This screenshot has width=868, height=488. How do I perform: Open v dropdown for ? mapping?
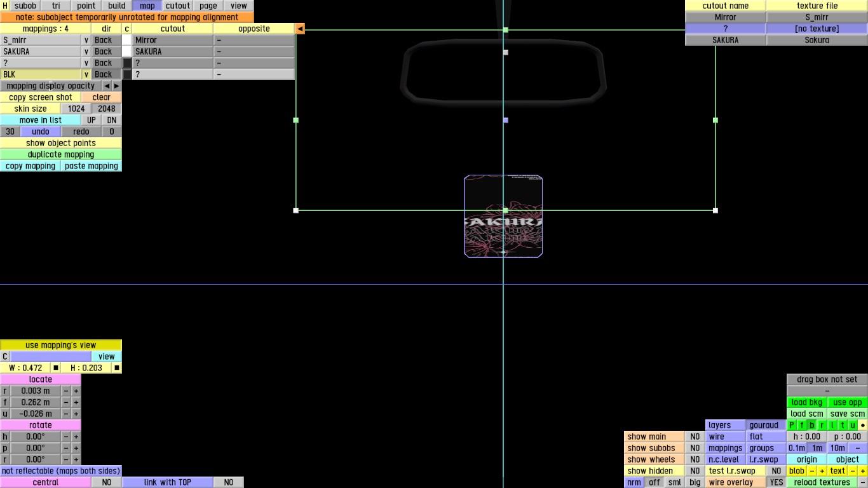click(x=86, y=63)
